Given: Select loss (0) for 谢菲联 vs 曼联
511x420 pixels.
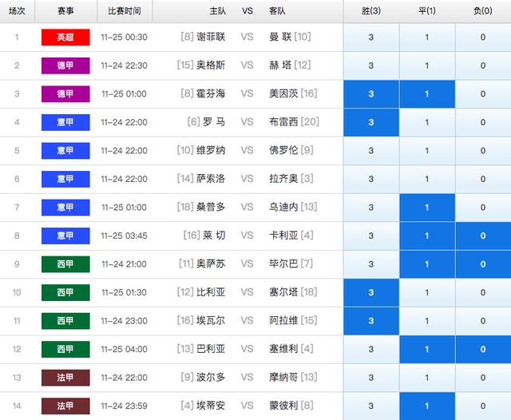Looking at the screenshot, I should pos(483,38).
